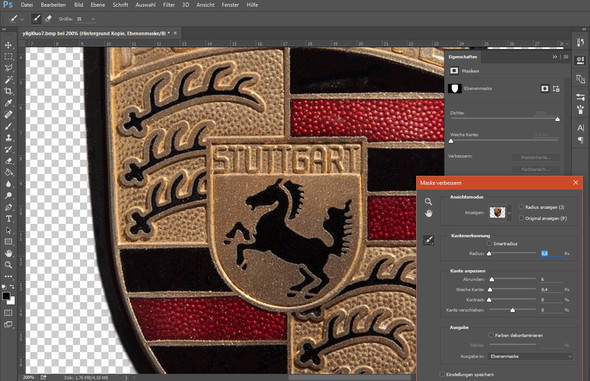Viewport: 590px width, 381px height.
Task: Select the History Brush tool
Action: [8, 149]
